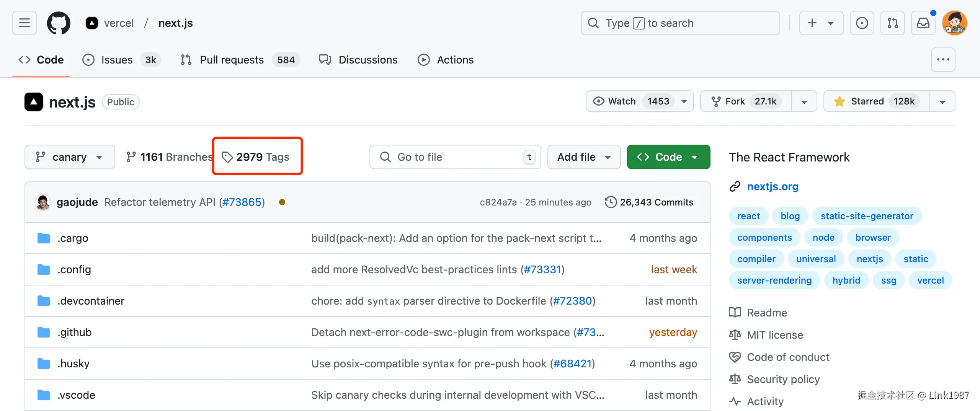Expand the star lists dropdown arrow
980x411 pixels.
click(942, 101)
